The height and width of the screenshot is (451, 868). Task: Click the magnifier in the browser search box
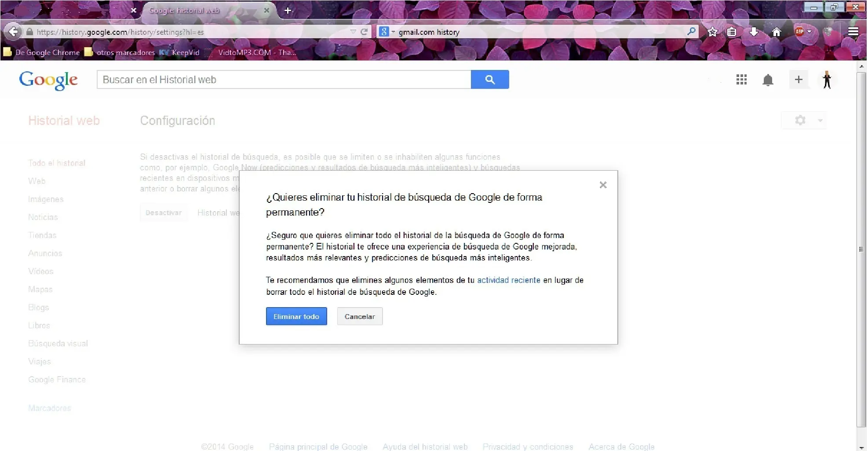pyautogui.click(x=691, y=32)
